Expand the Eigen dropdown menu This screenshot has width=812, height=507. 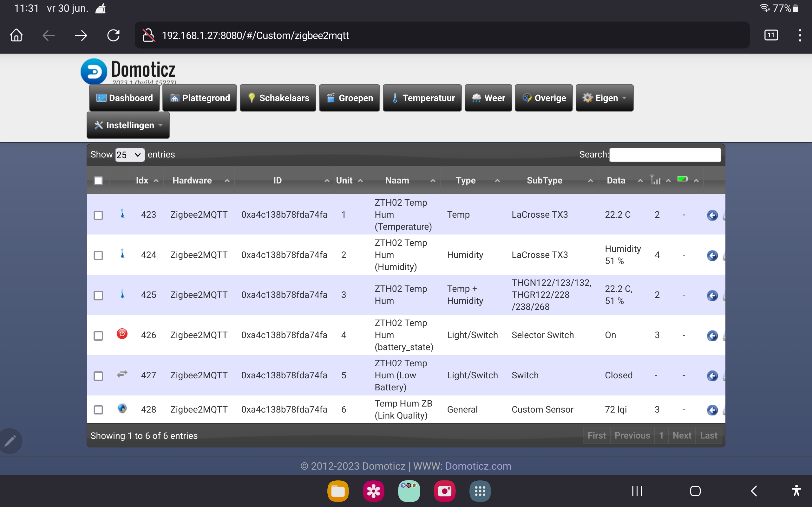coord(604,98)
